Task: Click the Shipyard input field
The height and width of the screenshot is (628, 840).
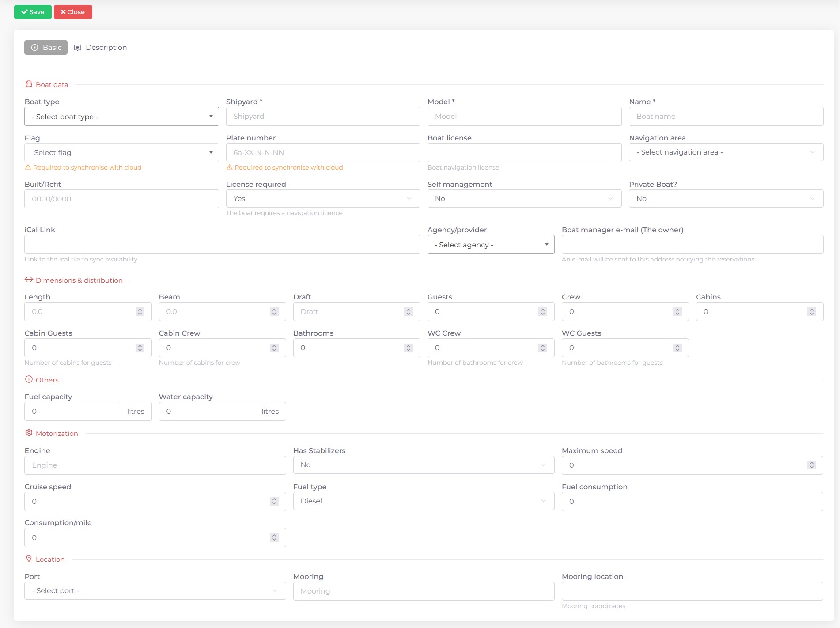Action: (323, 117)
